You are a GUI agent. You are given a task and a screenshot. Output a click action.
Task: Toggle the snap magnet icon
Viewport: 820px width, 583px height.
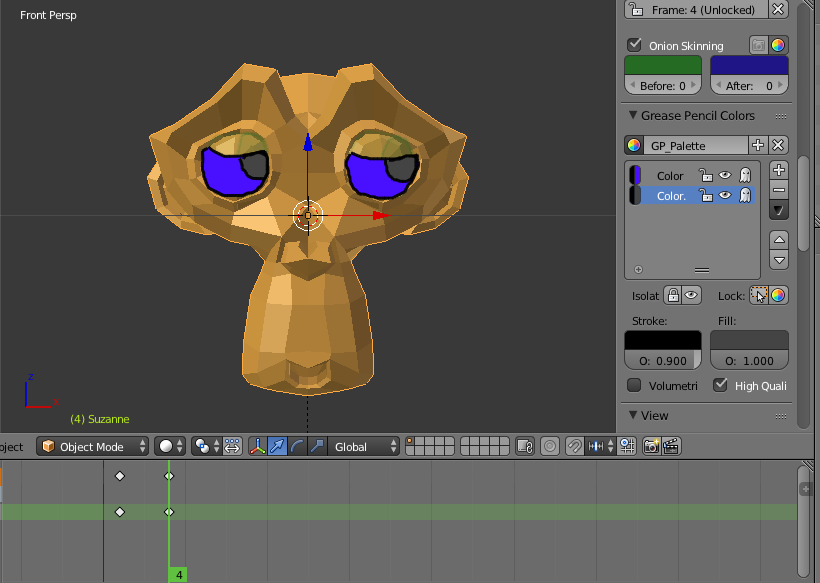click(574, 447)
